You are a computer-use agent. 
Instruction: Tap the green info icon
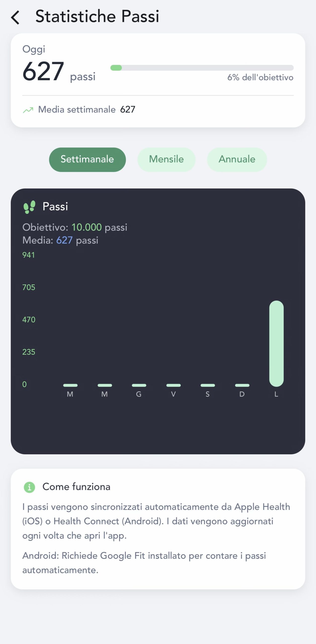(x=29, y=487)
